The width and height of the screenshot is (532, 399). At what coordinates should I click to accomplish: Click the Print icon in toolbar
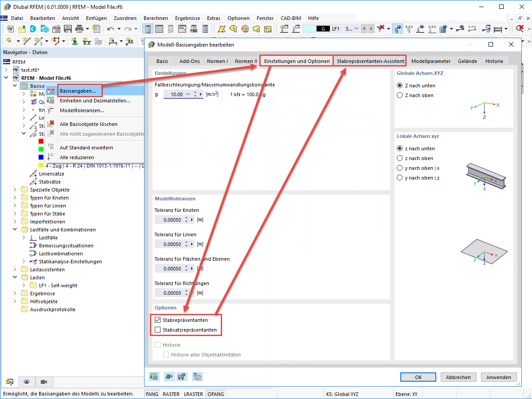pos(79,29)
